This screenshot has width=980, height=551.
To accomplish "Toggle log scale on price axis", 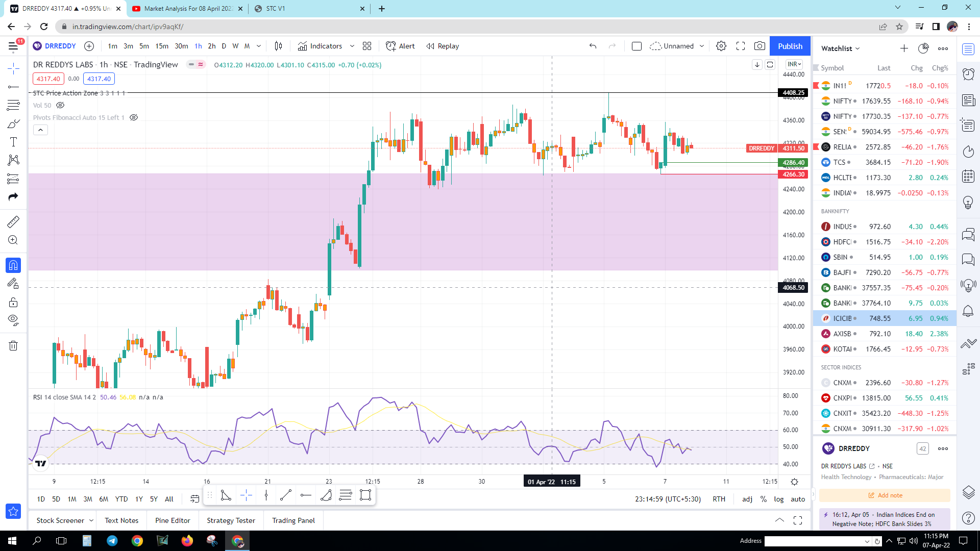I will pyautogui.click(x=778, y=499).
